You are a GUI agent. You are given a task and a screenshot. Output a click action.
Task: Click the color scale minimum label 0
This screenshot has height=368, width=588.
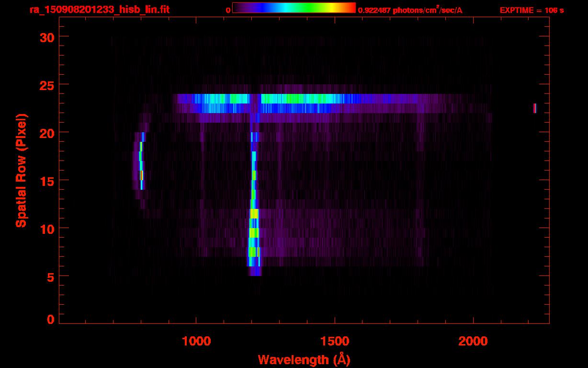tap(228, 11)
